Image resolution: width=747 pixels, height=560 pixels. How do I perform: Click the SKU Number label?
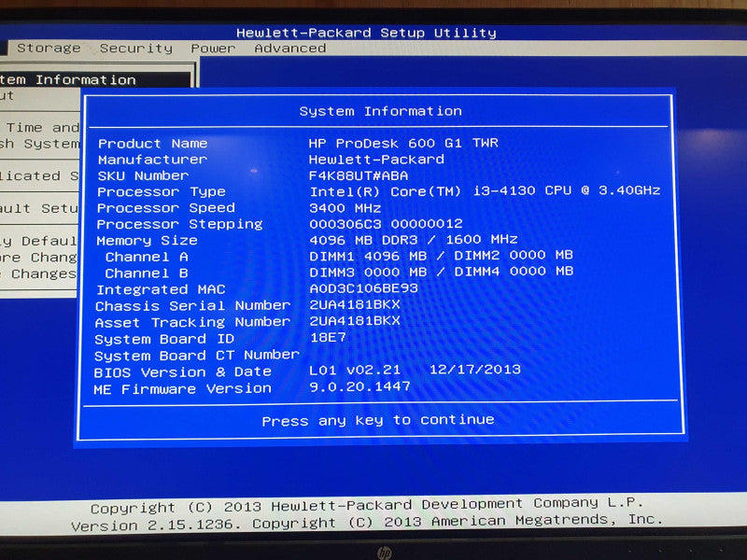point(143,175)
